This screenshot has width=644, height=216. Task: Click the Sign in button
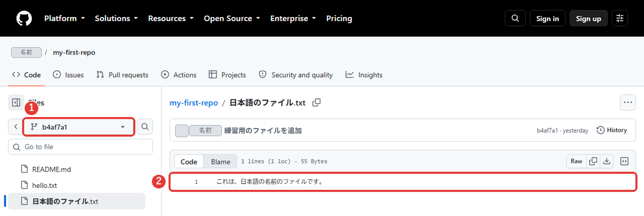point(547,19)
